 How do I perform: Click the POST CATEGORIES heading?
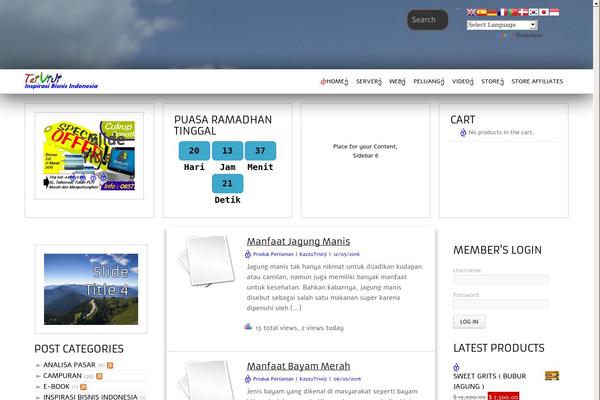point(79,349)
